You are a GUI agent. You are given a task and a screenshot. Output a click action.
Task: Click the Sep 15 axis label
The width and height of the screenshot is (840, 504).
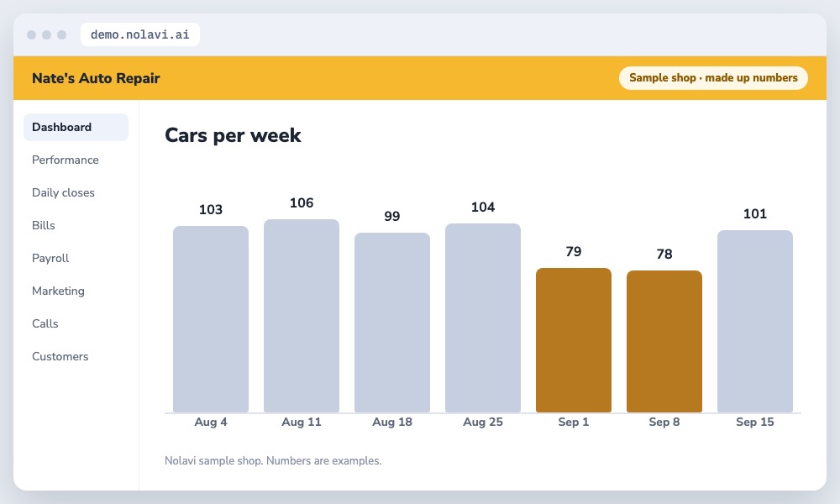(755, 422)
